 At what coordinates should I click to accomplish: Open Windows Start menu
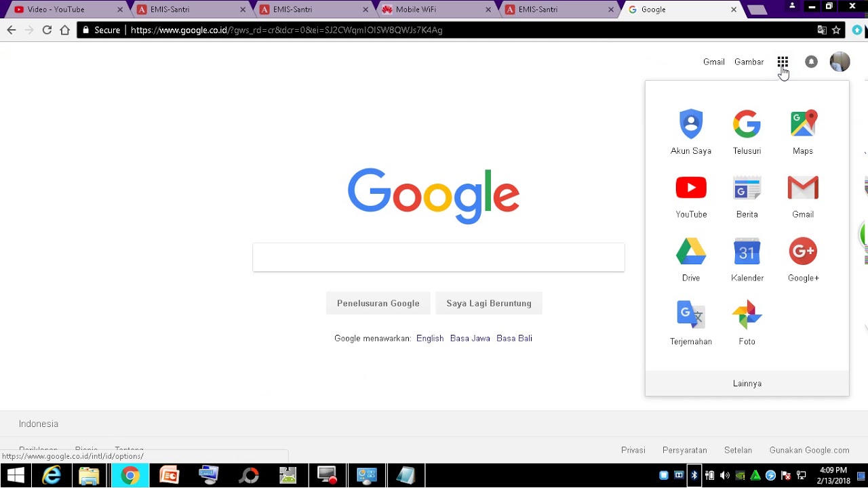[16, 476]
